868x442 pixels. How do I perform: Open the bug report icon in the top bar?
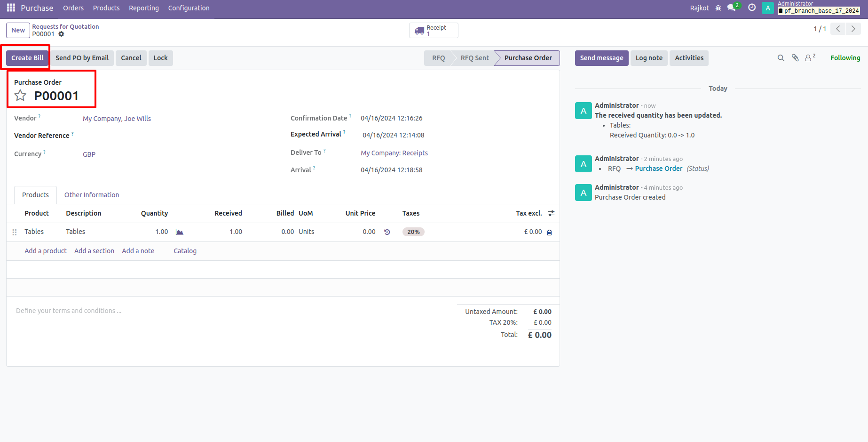[718, 8]
